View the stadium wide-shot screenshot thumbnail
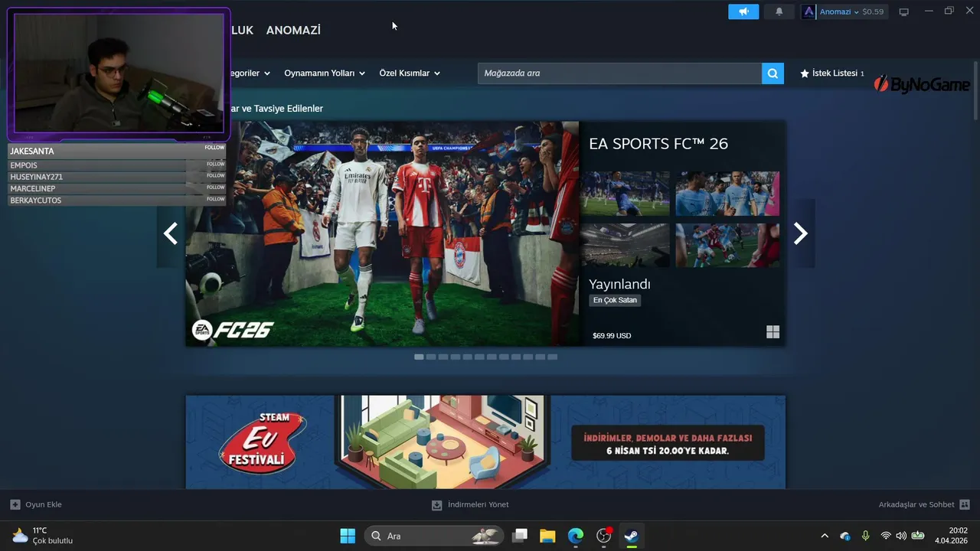Screen dimensions: 980x551 625,245
